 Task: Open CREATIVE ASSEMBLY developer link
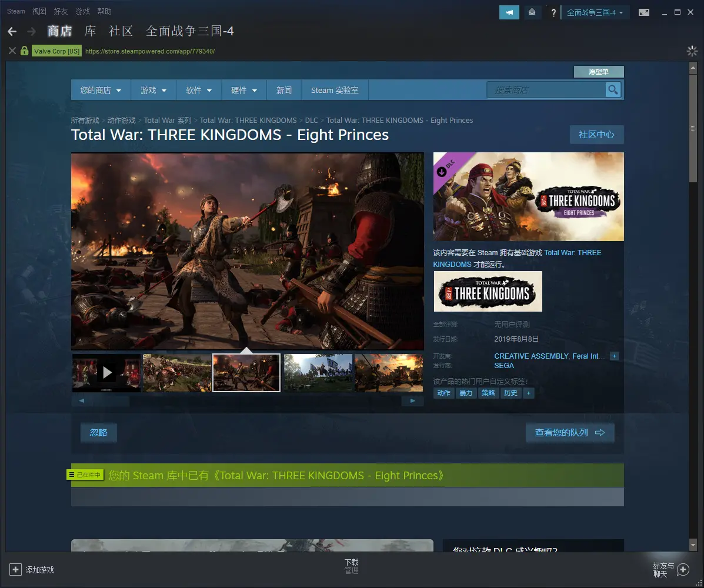click(x=531, y=356)
